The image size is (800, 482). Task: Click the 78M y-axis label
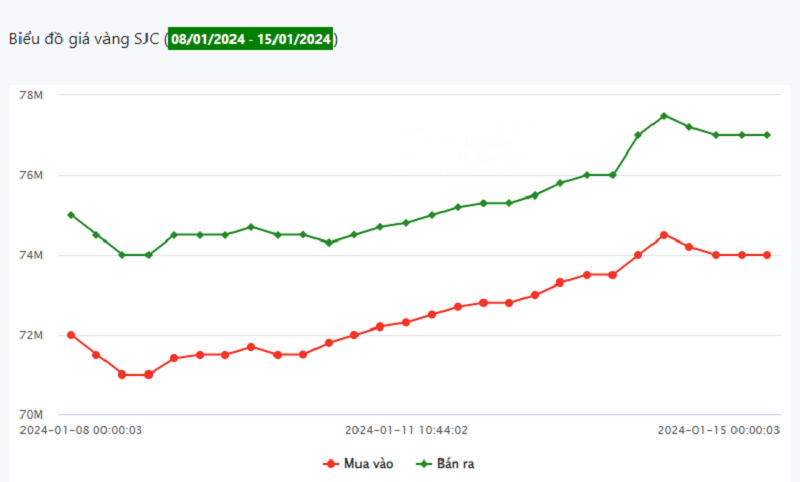pos(31,95)
